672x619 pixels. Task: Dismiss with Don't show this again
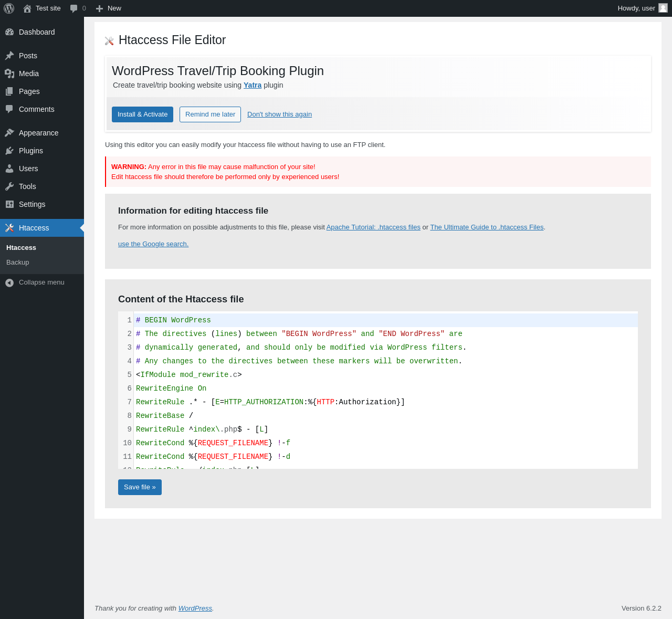279,114
